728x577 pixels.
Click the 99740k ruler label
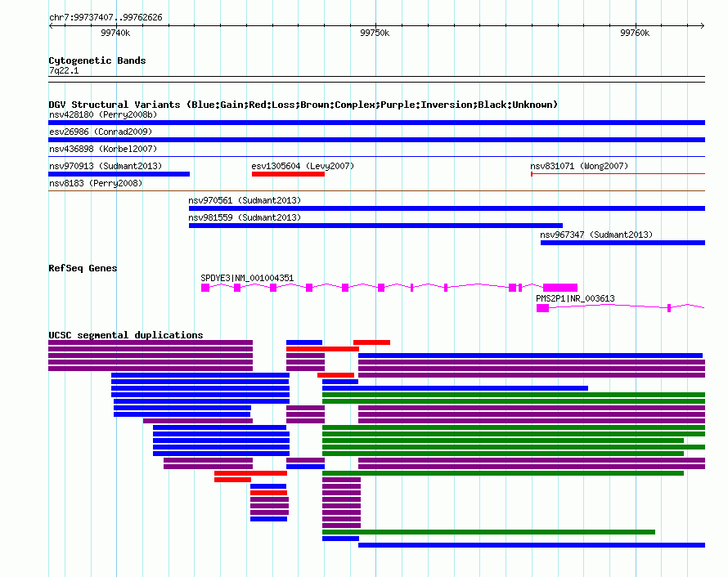click(x=115, y=33)
